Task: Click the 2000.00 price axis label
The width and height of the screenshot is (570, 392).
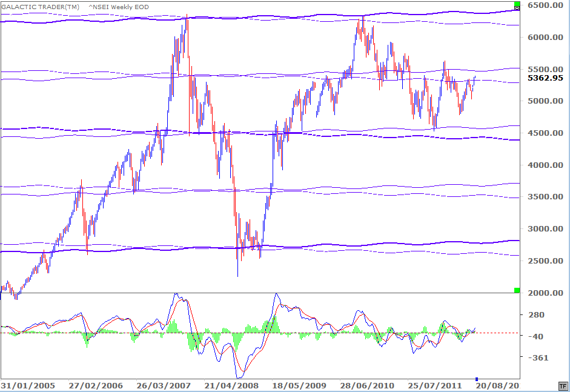Action: tap(545, 293)
